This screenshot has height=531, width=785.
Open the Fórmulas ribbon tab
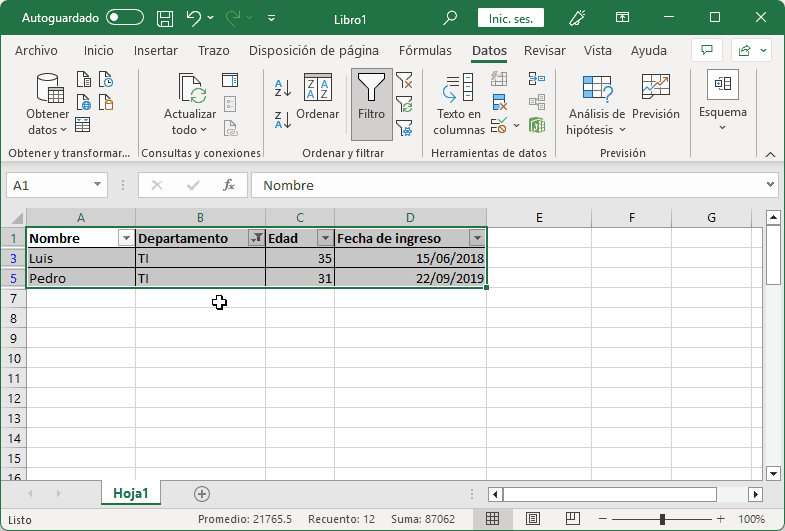click(x=425, y=51)
